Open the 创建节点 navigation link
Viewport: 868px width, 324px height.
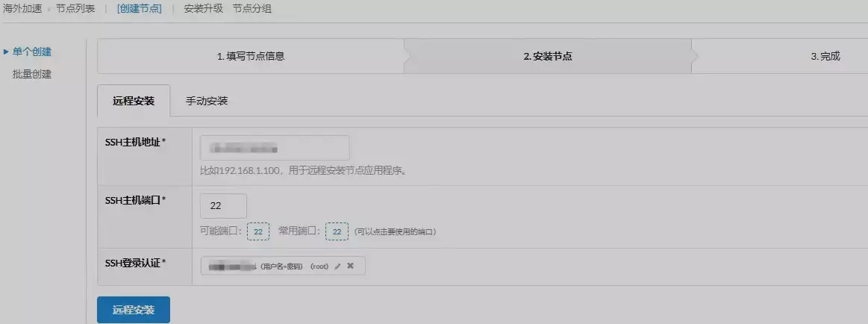pyautogui.click(x=139, y=9)
